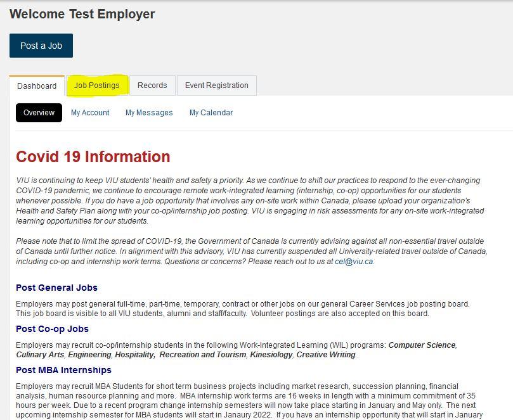Screen dimensions: 513x420
Task: Open the employer job posting board via Post General Jobs
Action: [x=56, y=288]
